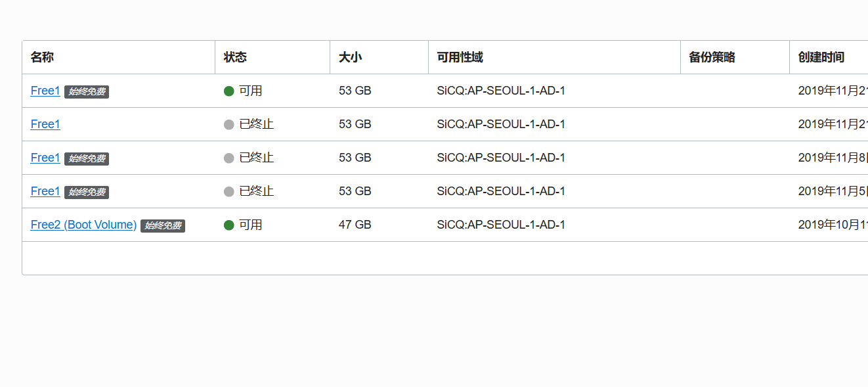Click 始终免费 badge beside the available Free1
This screenshot has width=868, height=387.
pos(87,92)
